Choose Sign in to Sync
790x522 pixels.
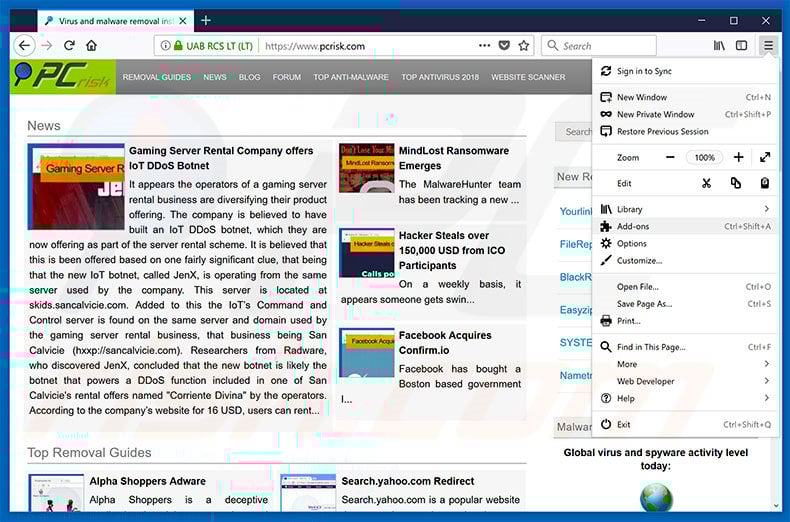(x=684, y=71)
